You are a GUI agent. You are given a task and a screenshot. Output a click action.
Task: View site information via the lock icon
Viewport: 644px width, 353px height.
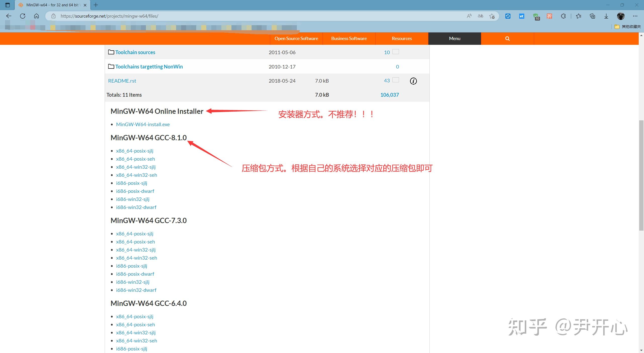click(53, 16)
